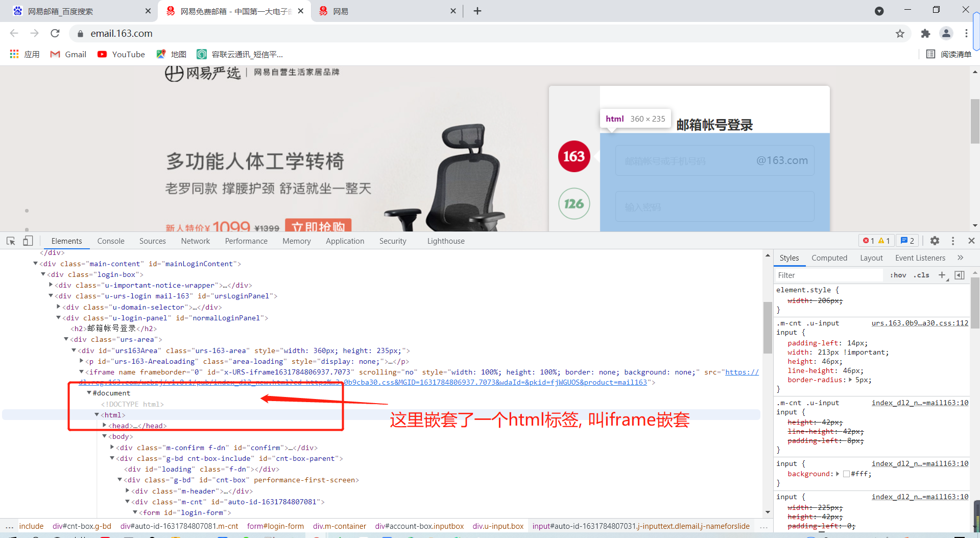Click the #fff background color swatch
This screenshot has height=538, width=980.
[846, 474]
